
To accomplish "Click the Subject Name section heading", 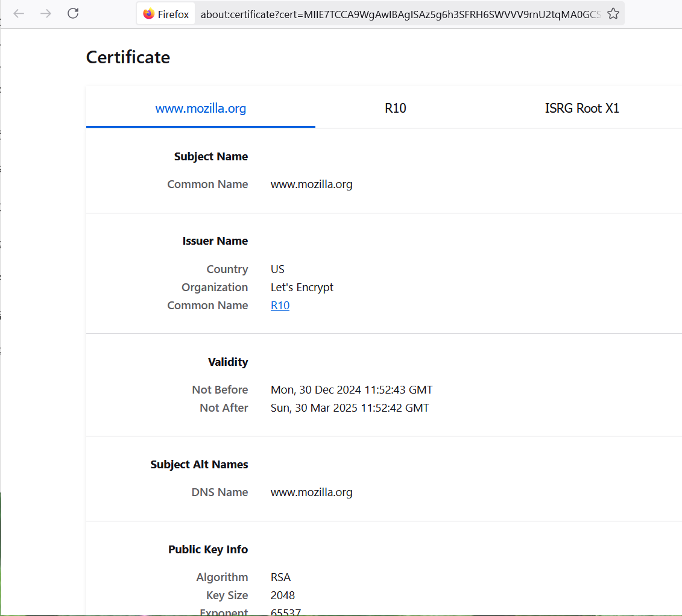I will pos(211,156).
